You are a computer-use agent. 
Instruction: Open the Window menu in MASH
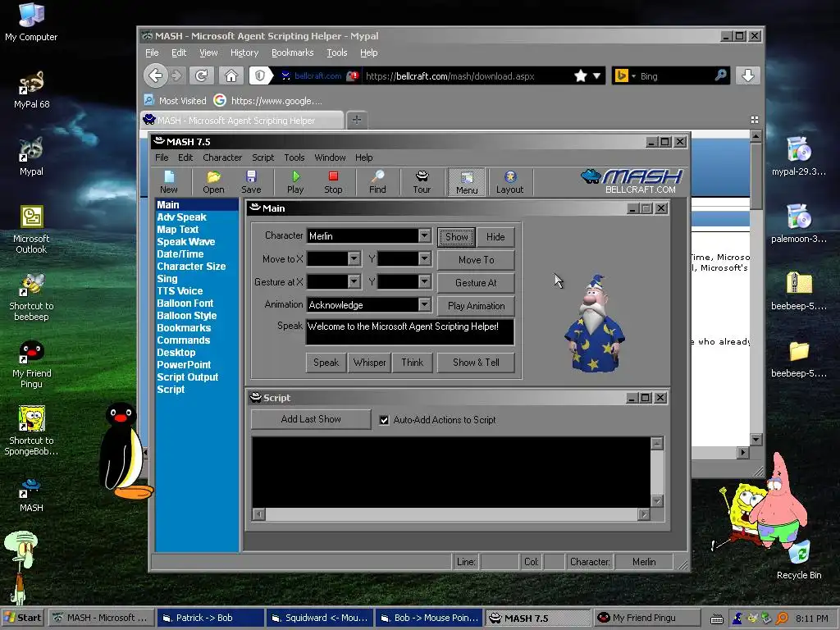[x=330, y=157]
